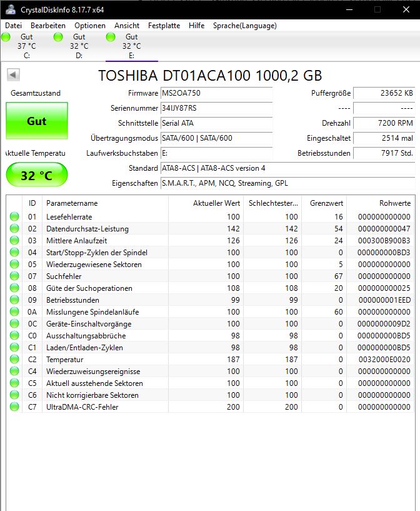Click raw value 0000000009D2
This screenshot has height=511, width=420.
click(384, 324)
